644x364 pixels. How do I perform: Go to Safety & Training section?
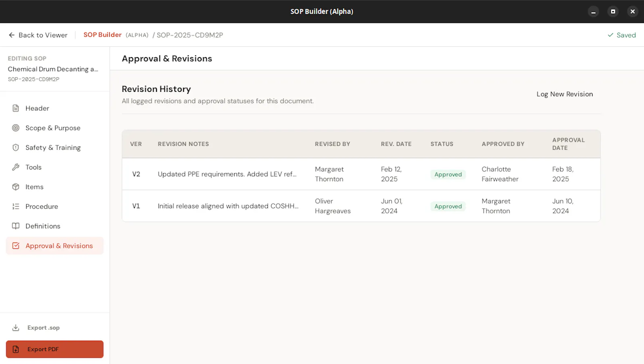tap(55, 148)
